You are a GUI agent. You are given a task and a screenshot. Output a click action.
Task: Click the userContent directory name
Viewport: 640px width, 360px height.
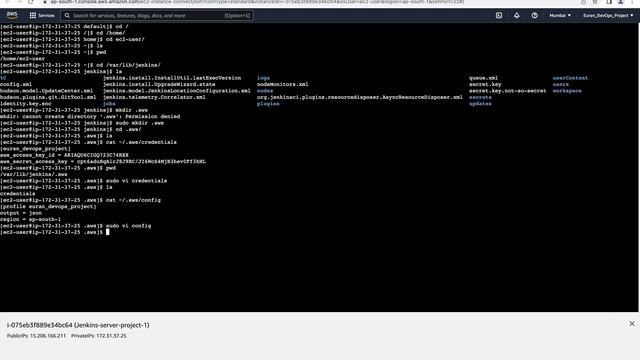point(570,78)
